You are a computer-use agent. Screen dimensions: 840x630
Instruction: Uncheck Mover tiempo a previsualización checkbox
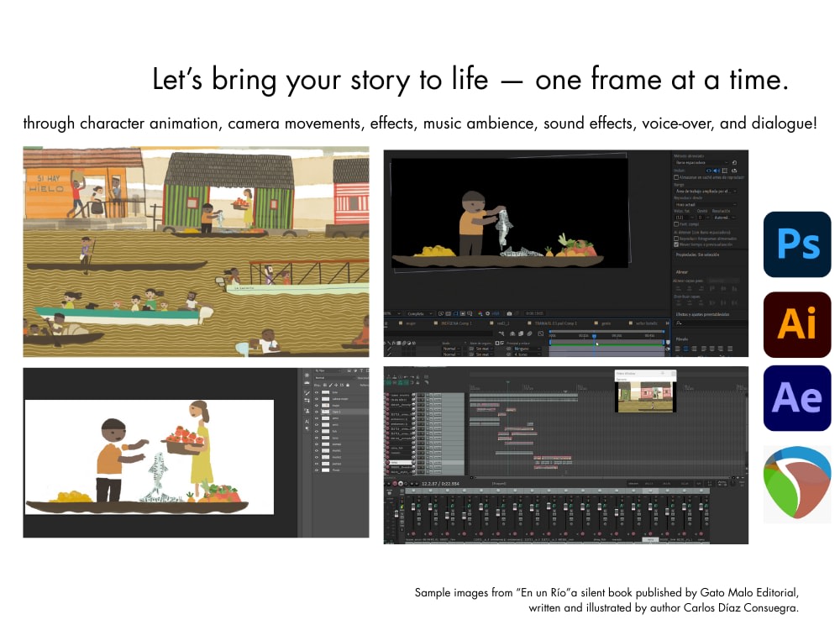click(676, 244)
